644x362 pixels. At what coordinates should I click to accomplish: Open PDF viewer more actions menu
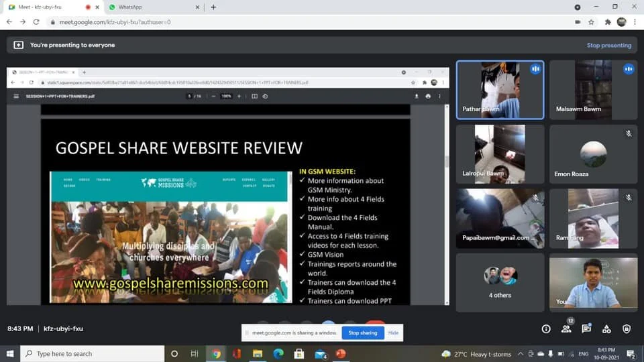pyautogui.click(x=439, y=97)
